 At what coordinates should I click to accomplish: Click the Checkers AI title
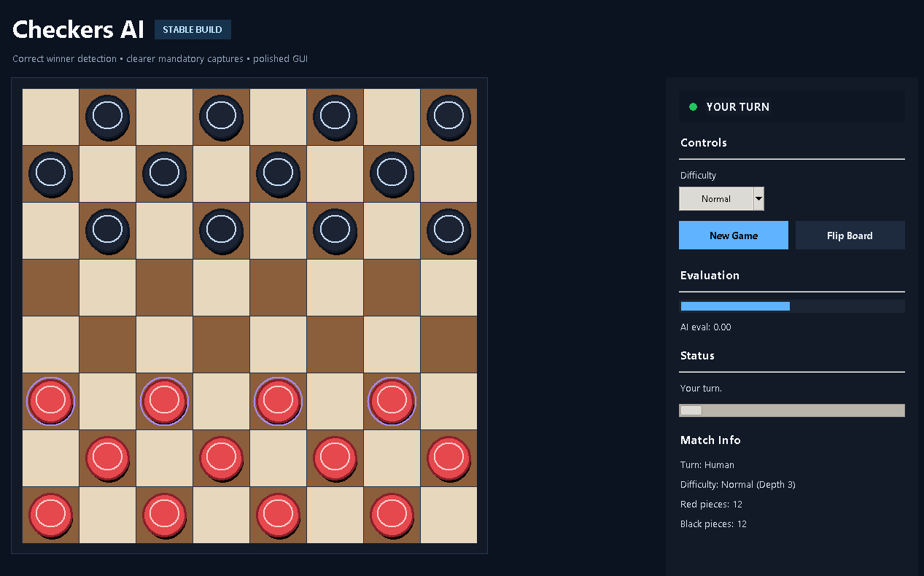tap(78, 30)
